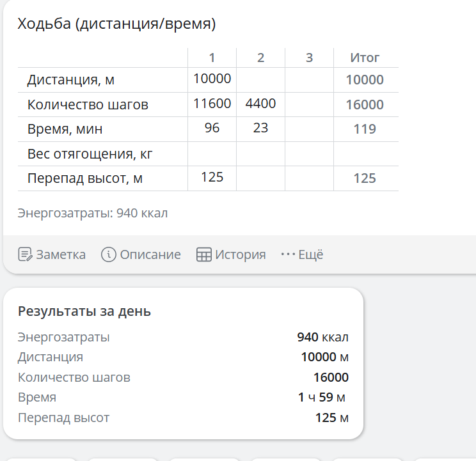Click the empty Перепад высот cell in set 2
This screenshot has width=476, height=461.
click(261, 178)
